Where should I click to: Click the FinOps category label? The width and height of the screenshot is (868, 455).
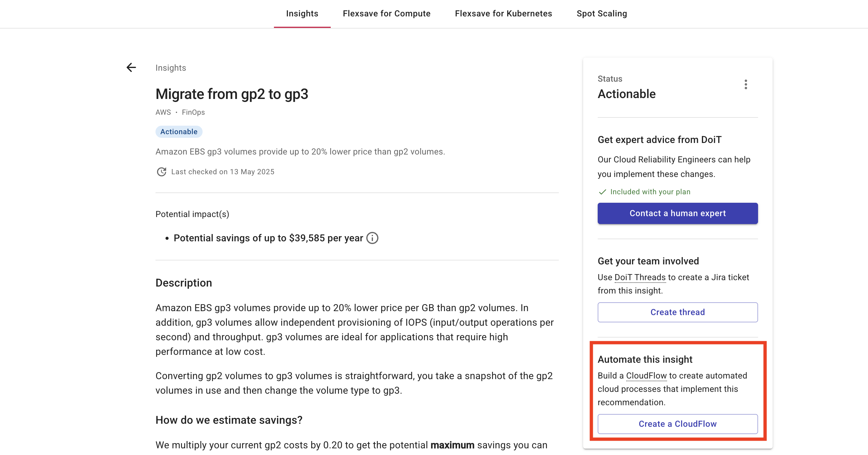tap(193, 112)
